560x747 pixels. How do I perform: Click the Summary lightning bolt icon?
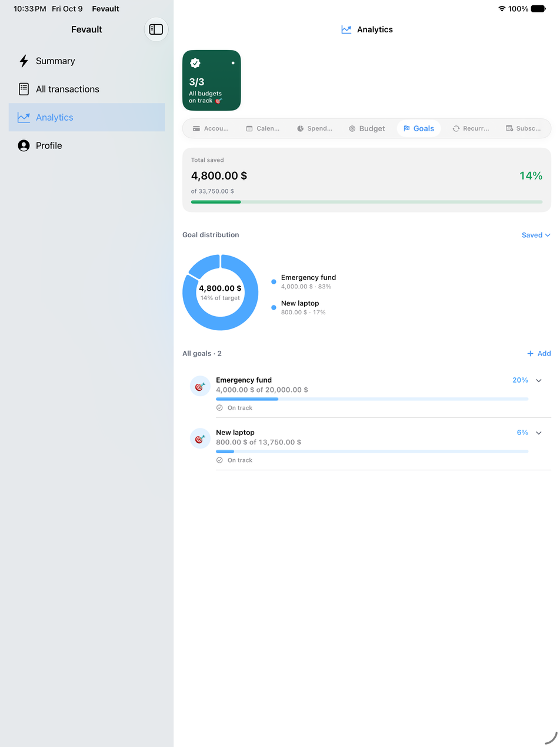[24, 61]
